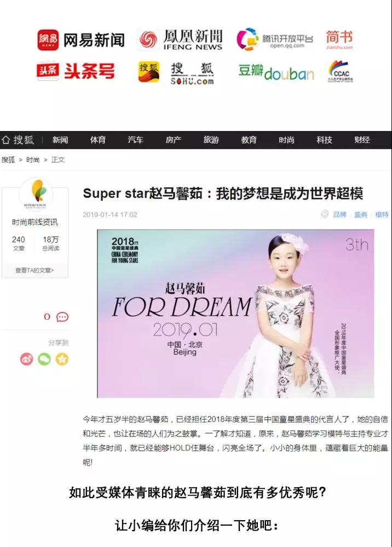The height and width of the screenshot is (547, 392).
Task: Open the 体育 navigation tab
Action: coord(98,140)
